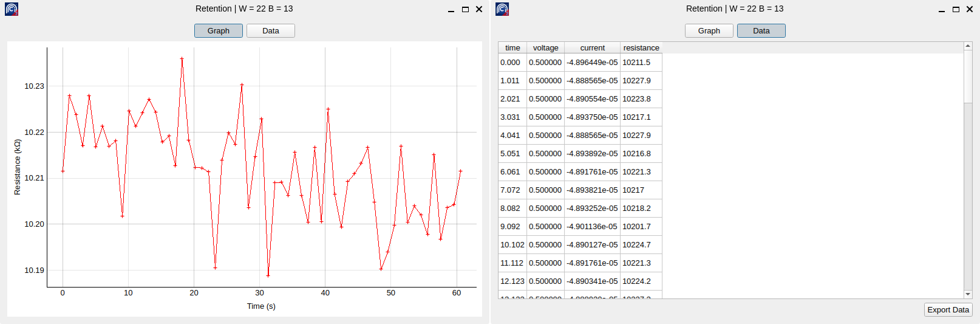Viewport: 980px width, 324px height.
Task: Click resistance value 10224.7
Action: click(641, 245)
